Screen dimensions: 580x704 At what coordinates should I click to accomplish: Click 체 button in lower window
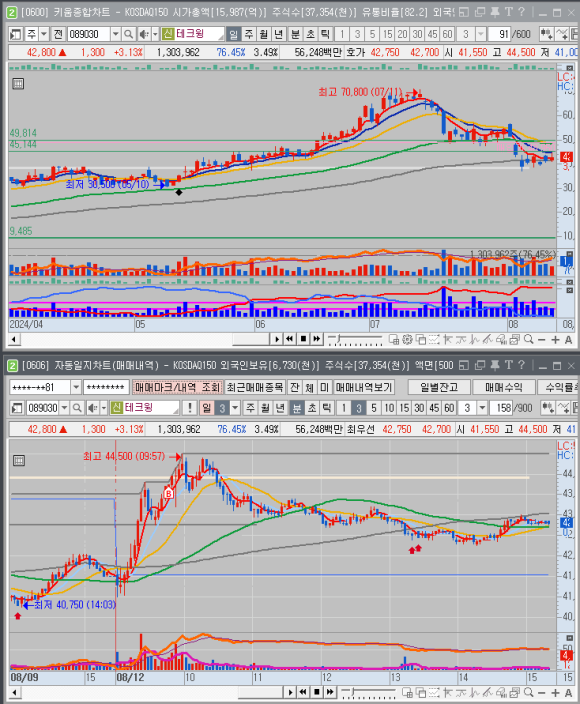click(310, 387)
